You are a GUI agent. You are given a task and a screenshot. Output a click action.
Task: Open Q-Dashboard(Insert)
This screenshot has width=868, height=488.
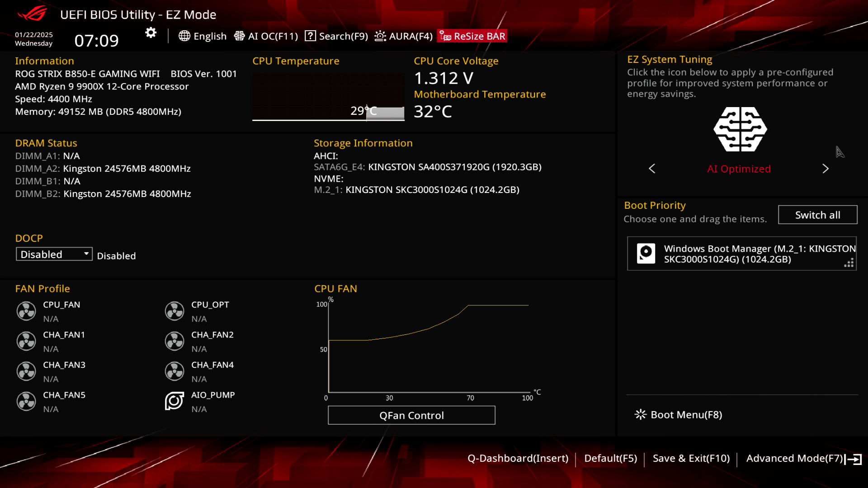click(x=519, y=458)
